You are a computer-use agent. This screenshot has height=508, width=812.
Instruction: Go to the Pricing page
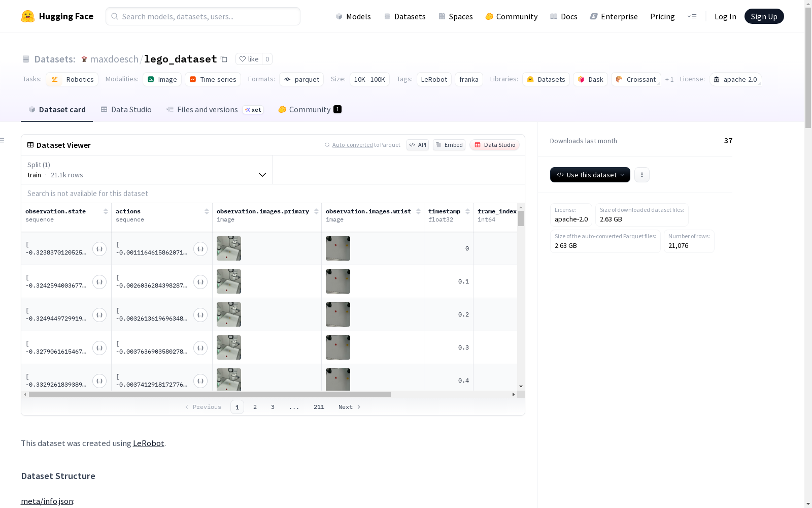(x=662, y=16)
